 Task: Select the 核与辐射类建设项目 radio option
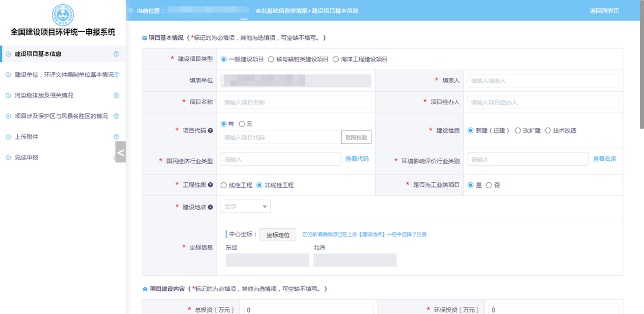(x=271, y=59)
